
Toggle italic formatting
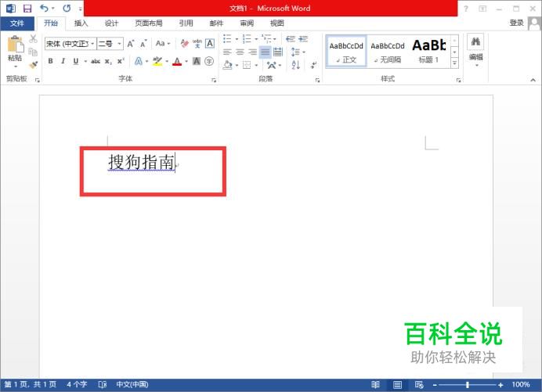tap(63, 61)
